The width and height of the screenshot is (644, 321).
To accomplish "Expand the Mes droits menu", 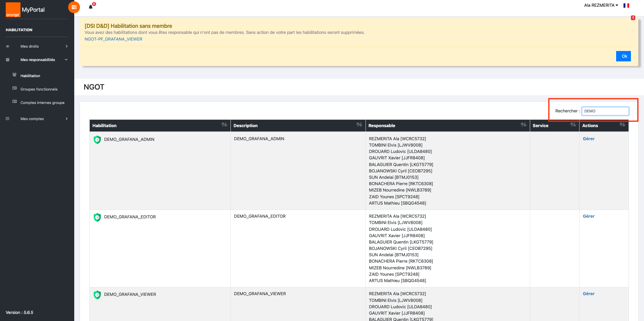I will [37, 46].
